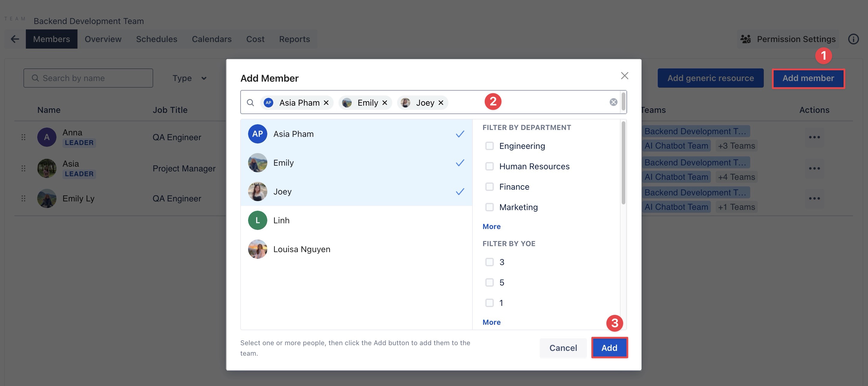Image resolution: width=868 pixels, height=386 pixels.
Task: Enable the Human Resources filter checkbox
Action: click(x=489, y=166)
